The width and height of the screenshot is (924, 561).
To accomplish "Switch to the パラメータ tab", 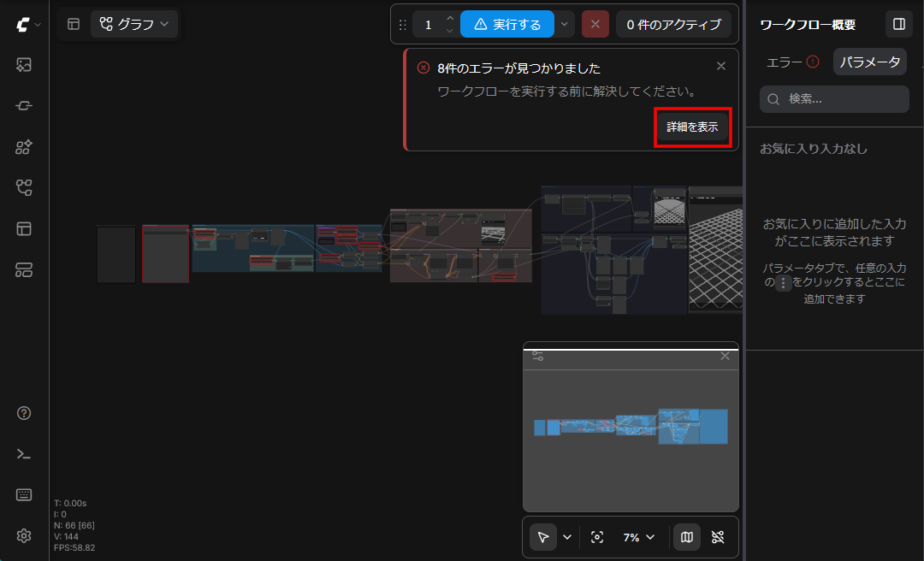I will click(x=870, y=62).
